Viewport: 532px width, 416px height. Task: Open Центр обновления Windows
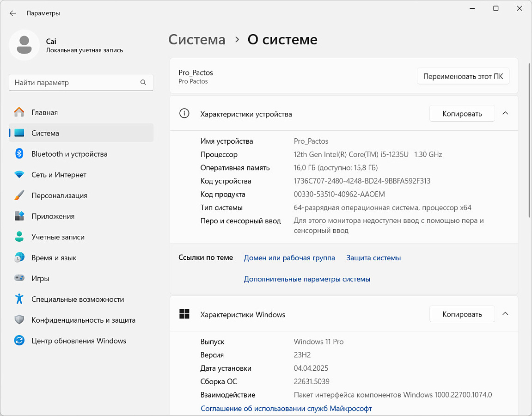coord(81,341)
